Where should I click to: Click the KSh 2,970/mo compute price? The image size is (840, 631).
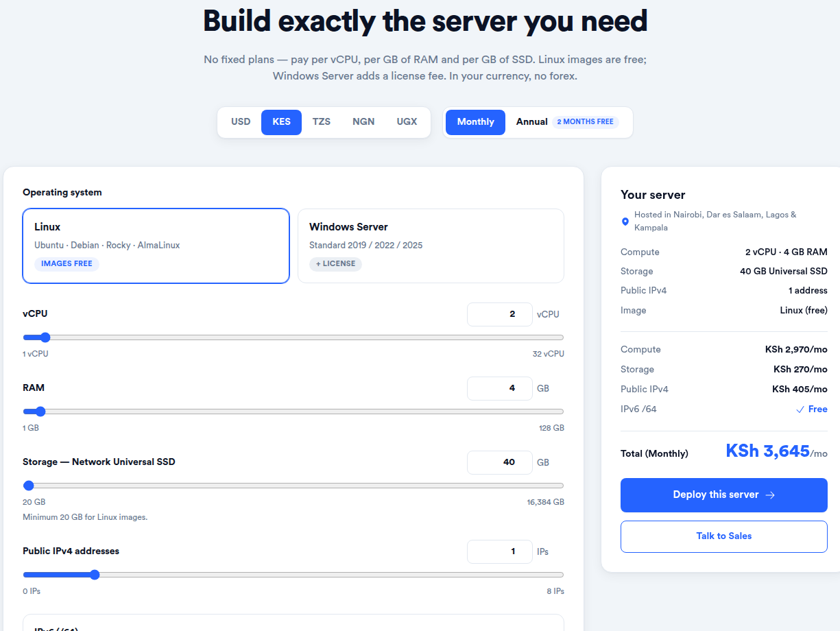[796, 350]
